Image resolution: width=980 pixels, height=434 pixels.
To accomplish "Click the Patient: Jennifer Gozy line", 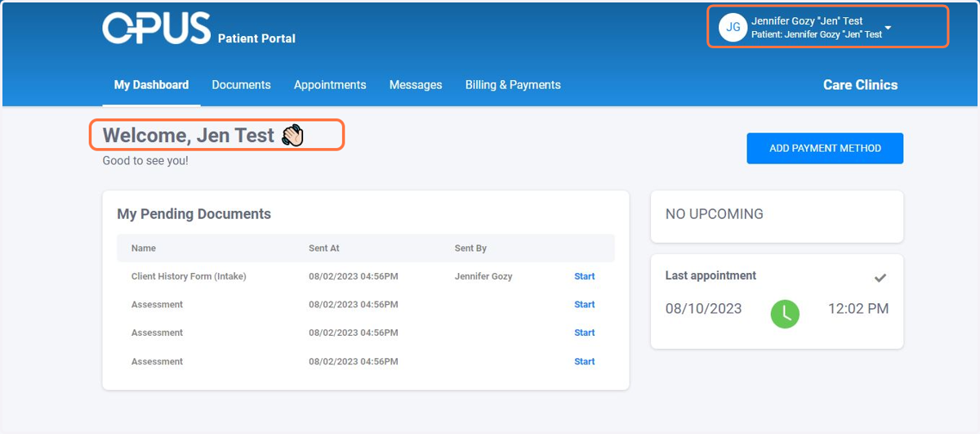I will pyautogui.click(x=817, y=34).
